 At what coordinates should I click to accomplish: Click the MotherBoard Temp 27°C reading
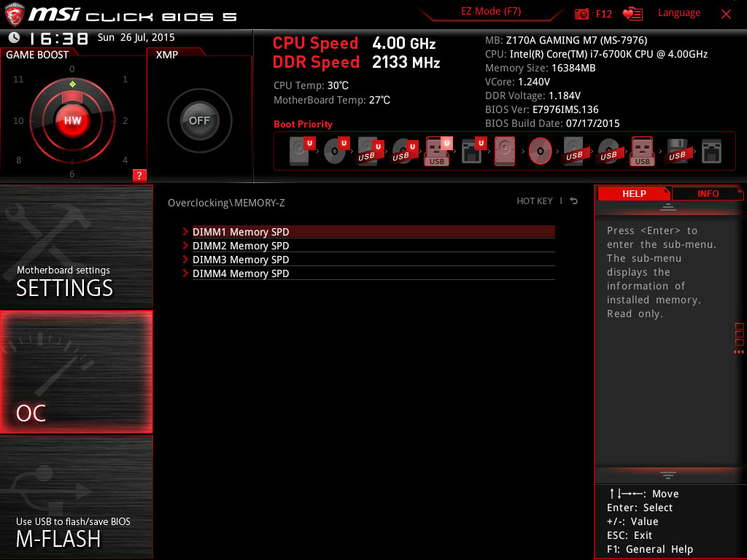click(x=332, y=100)
